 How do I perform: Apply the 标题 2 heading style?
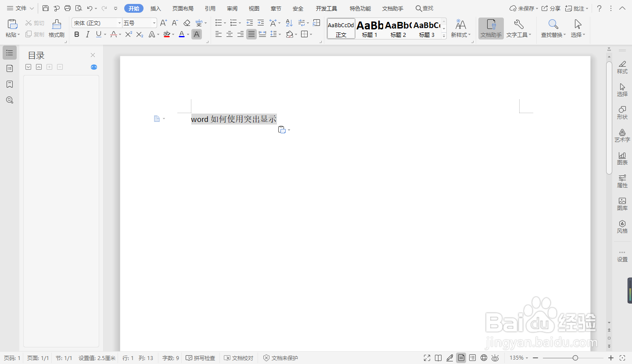pyautogui.click(x=398, y=29)
